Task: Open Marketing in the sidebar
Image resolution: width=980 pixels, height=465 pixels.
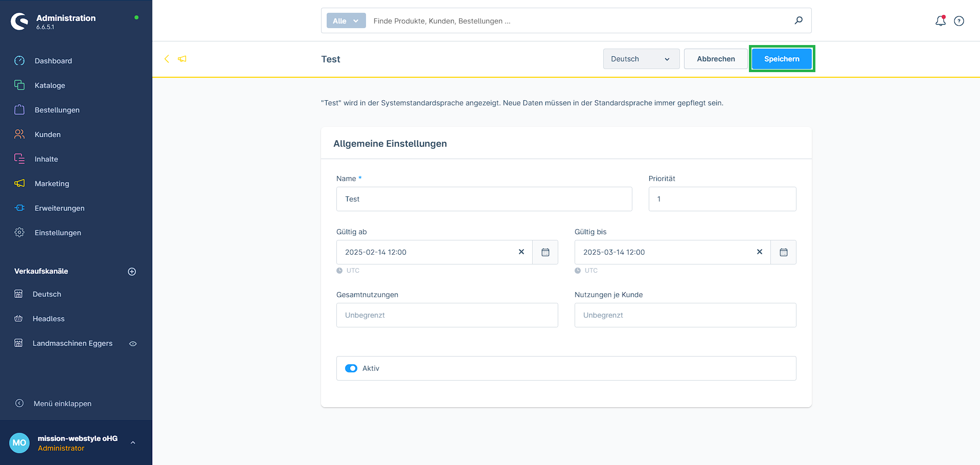Action: click(52, 184)
